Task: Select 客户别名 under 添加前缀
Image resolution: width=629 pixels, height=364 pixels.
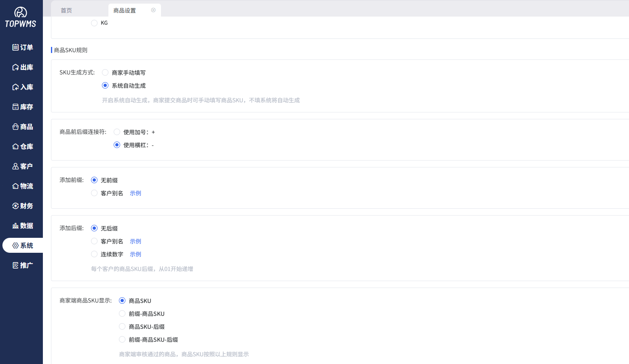Action: pos(94,193)
